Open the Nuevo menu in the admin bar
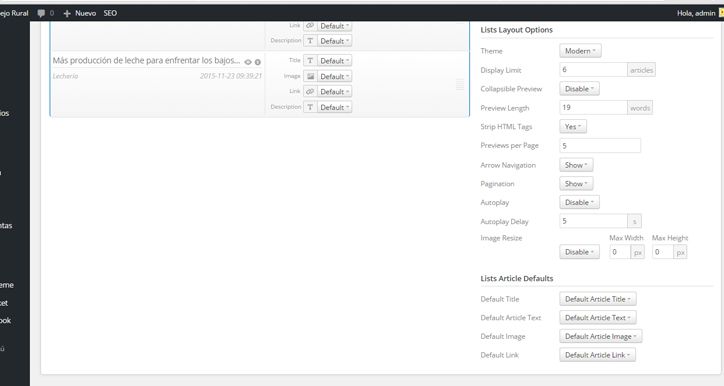The image size is (724, 386). tap(80, 13)
